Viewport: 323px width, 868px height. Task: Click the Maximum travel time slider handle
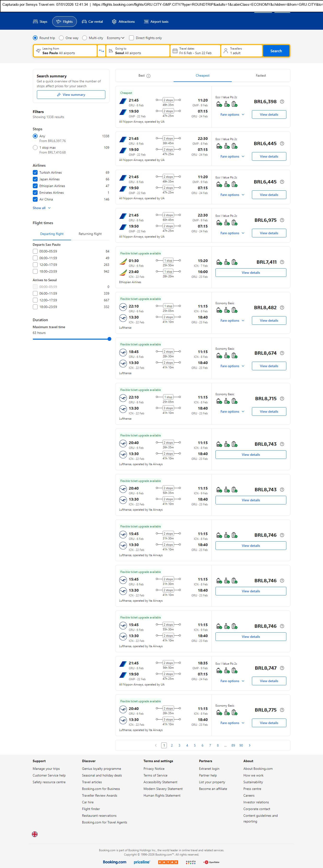coord(109,339)
